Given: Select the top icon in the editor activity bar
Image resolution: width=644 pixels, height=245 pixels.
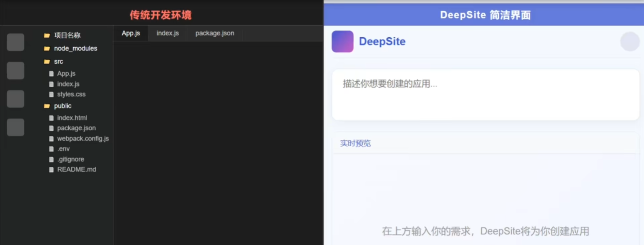Looking at the screenshot, I should (15, 42).
